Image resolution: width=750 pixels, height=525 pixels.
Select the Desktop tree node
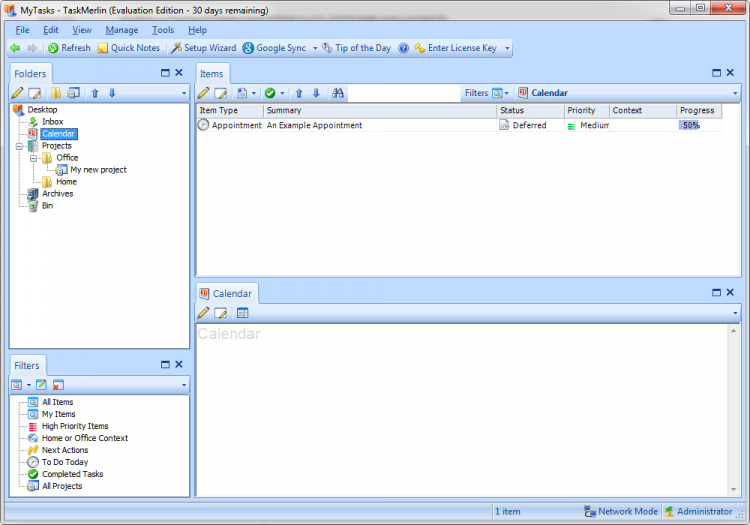click(42, 109)
